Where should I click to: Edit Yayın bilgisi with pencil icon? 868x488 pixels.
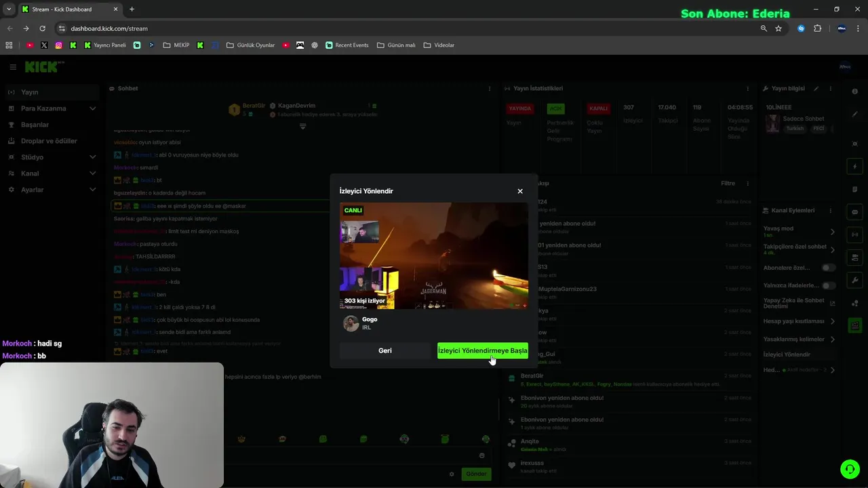coord(816,89)
